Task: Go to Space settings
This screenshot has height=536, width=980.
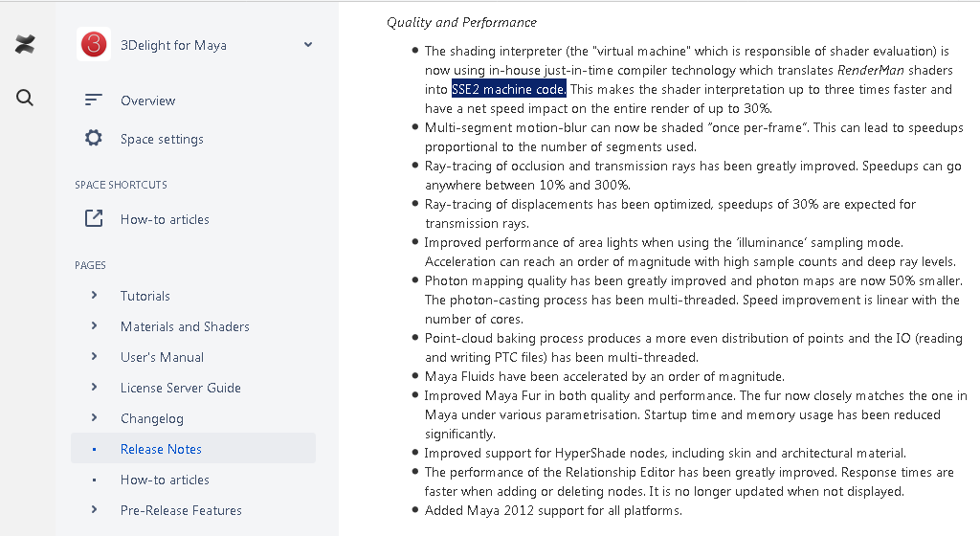Action: (162, 139)
